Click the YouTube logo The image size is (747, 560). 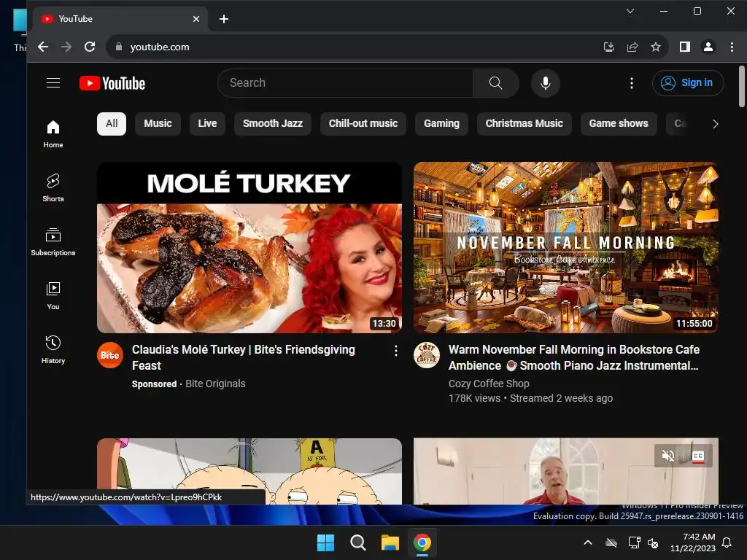pyautogui.click(x=112, y=83)
